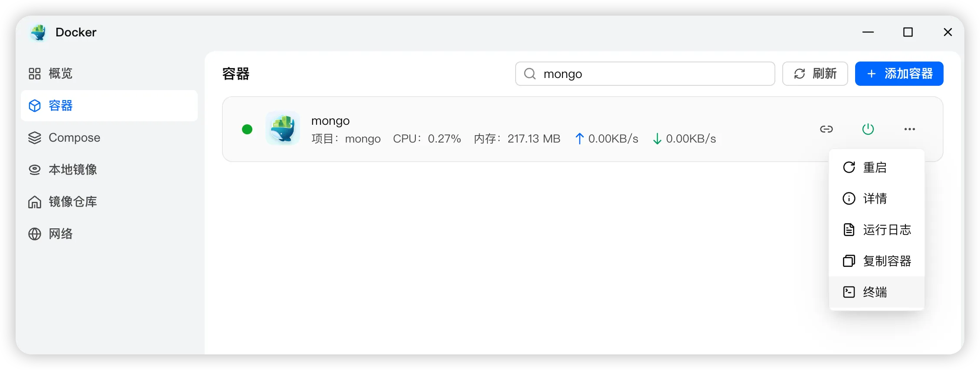Open 本地镜像 local images page
Screen dimensions: 980x370
(109, 169)
